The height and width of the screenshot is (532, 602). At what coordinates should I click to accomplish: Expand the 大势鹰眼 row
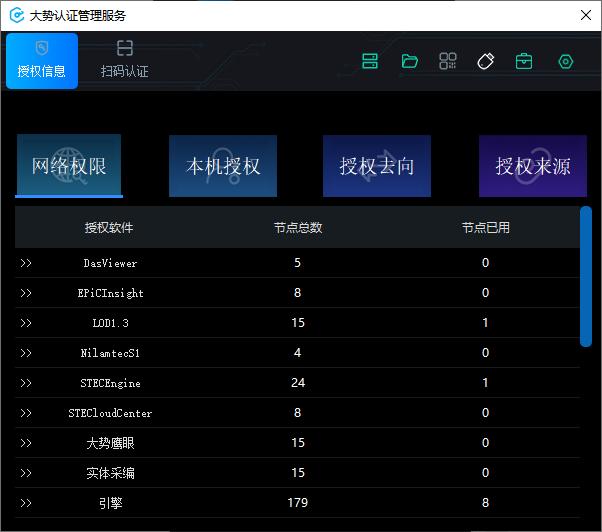(x=26, y=443)
